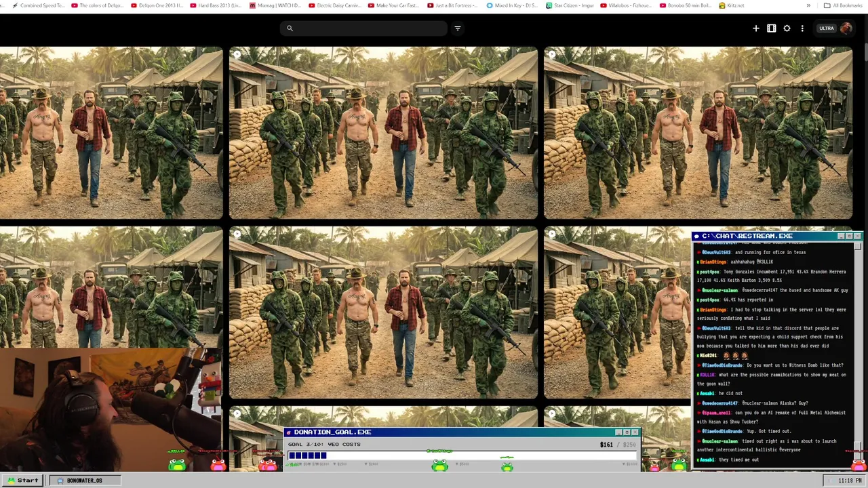Open the 'Mixmag | WATCH' bookmark
Viewport: 868px width, 488px height.
(x=275, y=5)
